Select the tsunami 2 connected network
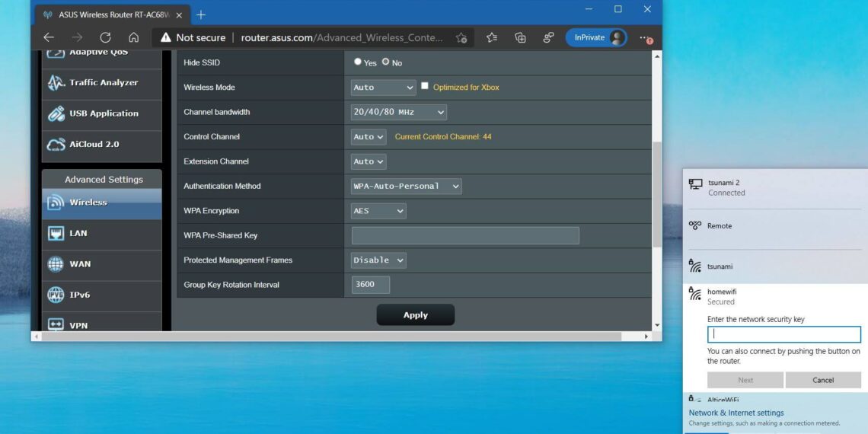The image size is (868, 434). [775, 187]
